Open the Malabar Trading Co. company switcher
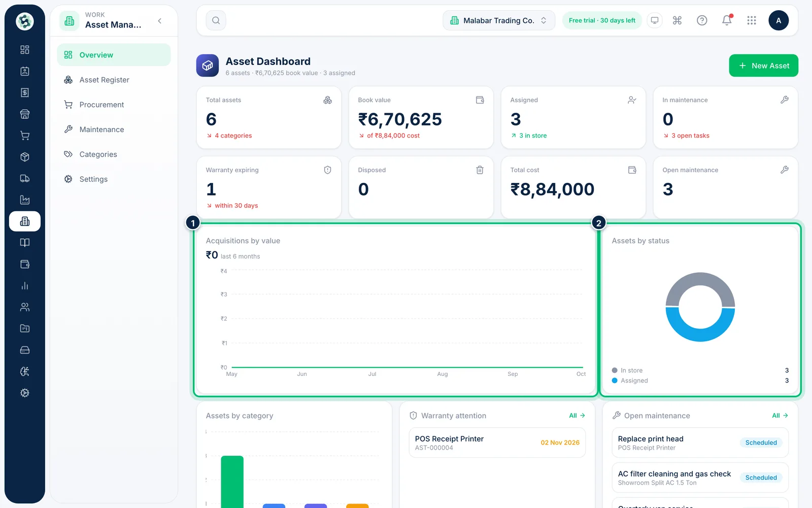Image resolution: width=812 pixels, height=508 pixels. [499, 20]
